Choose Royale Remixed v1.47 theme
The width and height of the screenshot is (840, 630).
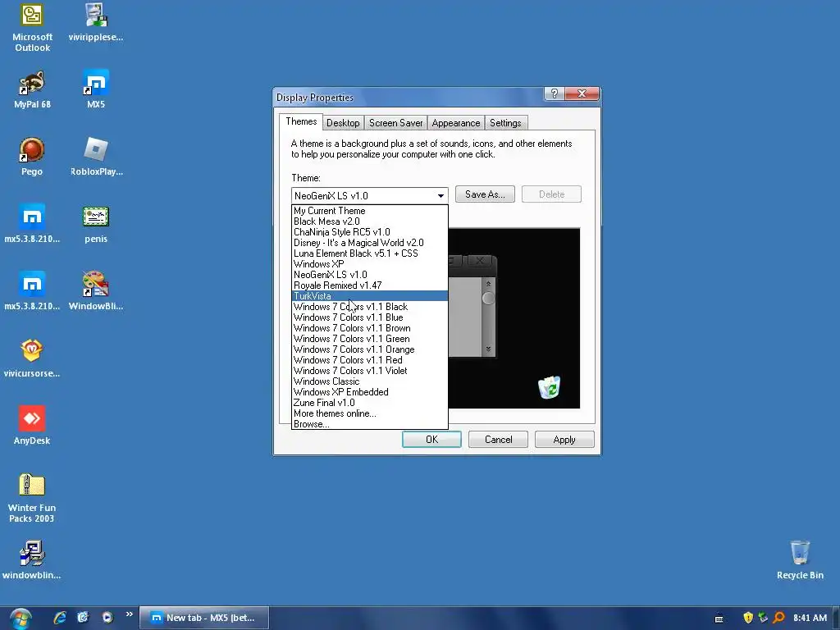point(370,285)
